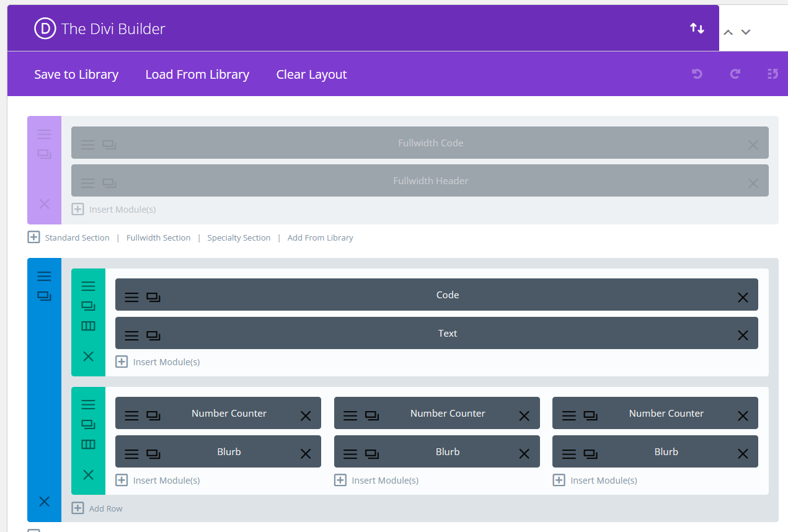Duplicate middle column Blurb module

[372, 454]
